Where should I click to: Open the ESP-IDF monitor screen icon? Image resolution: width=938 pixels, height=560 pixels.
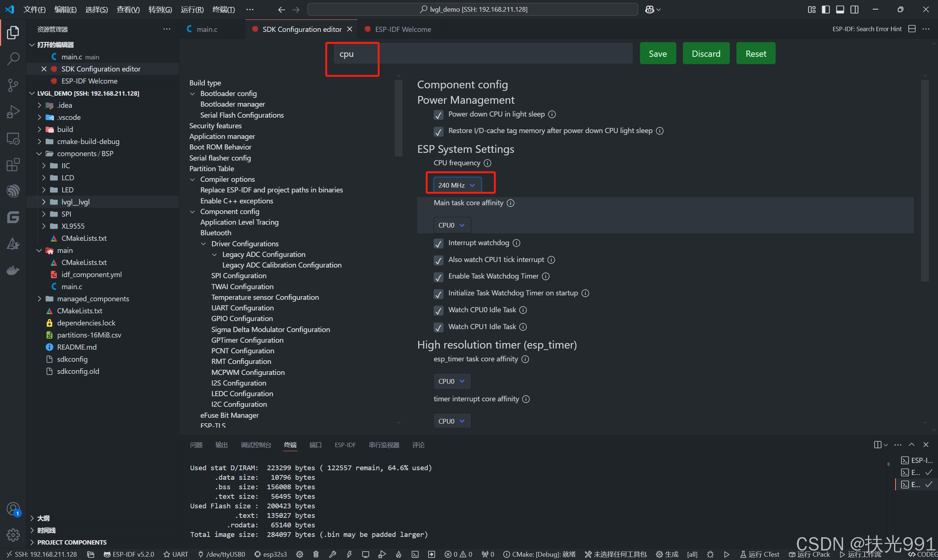click(x=365, y=554)
